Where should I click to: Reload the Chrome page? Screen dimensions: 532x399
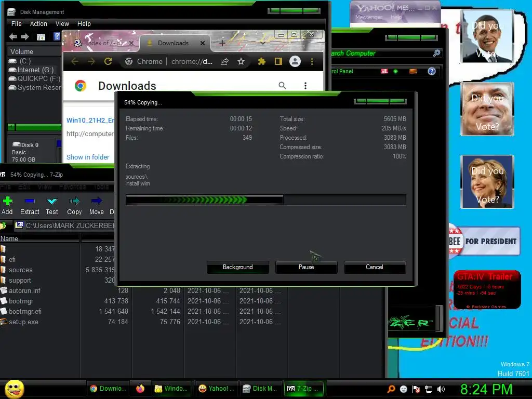coord(108,61)
